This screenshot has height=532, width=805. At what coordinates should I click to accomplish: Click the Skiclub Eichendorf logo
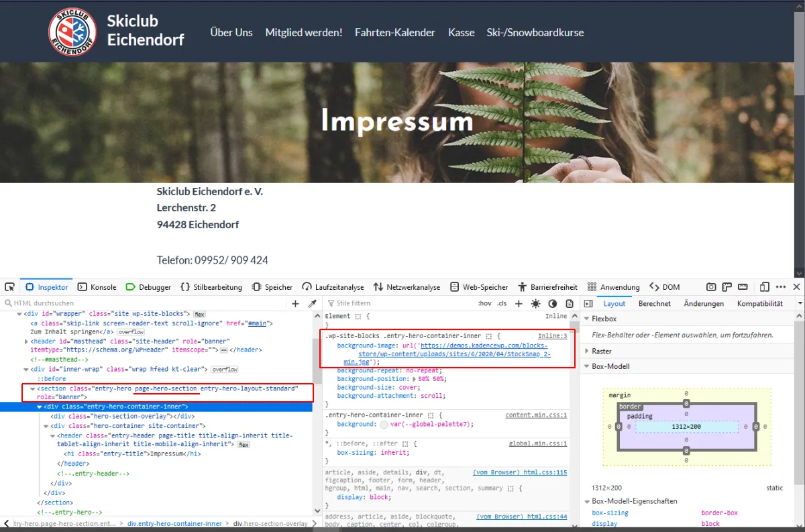click(x=72, y=31)
